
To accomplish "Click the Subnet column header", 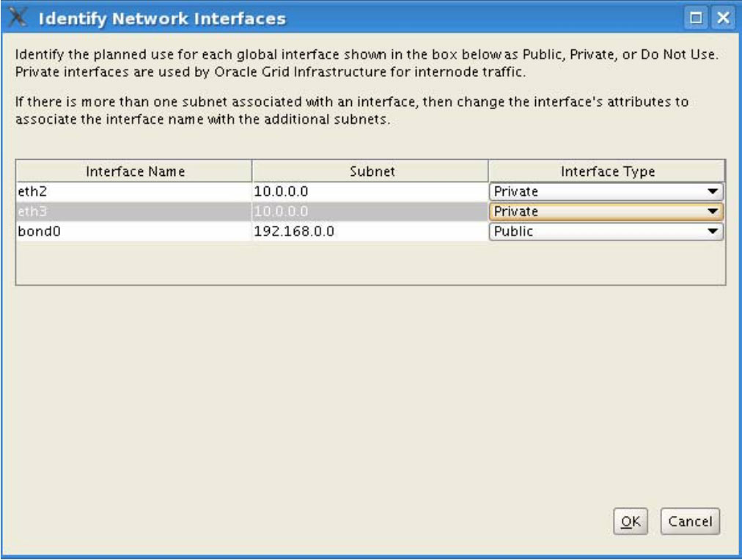I will 370,172.
